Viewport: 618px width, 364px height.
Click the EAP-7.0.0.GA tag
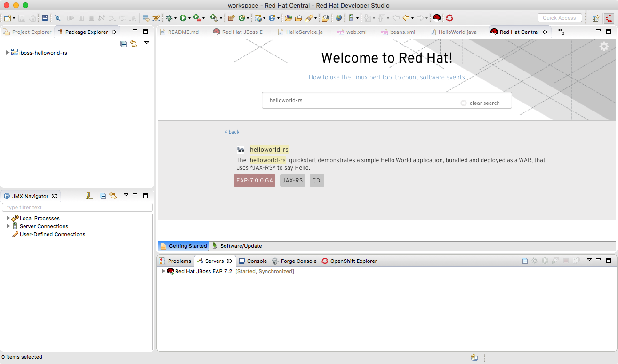click(x=255, y=181)
